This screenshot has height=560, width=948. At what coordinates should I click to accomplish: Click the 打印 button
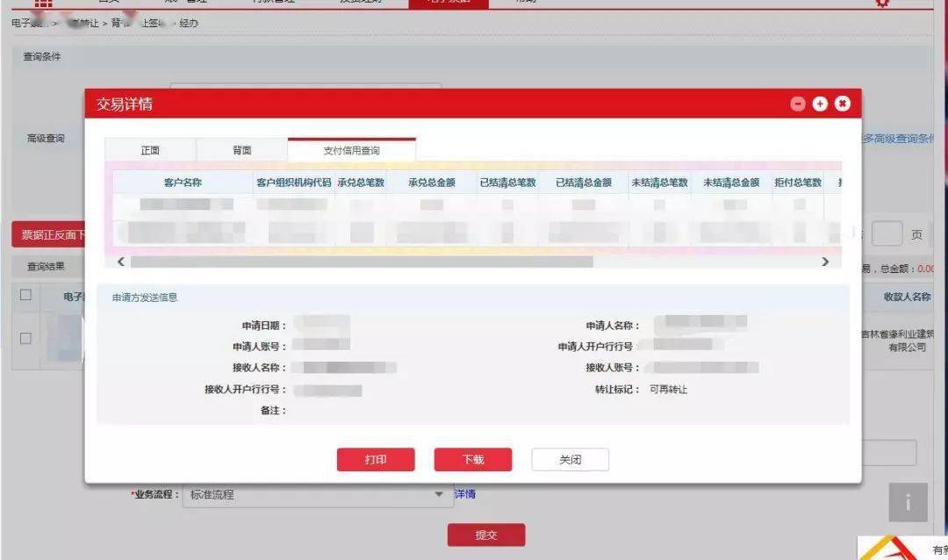coord(376,460)
